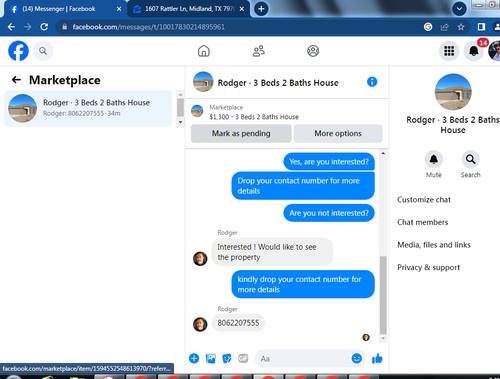This screenshot has width=500, height=379.
Task: Click the message 8062207555
Action: (238, 323)
